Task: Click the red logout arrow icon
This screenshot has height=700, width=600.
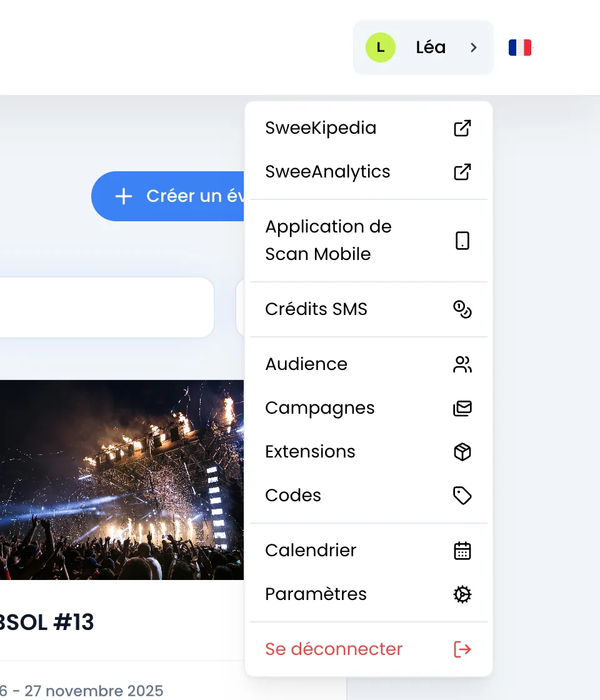Action: tap(462, 649)
